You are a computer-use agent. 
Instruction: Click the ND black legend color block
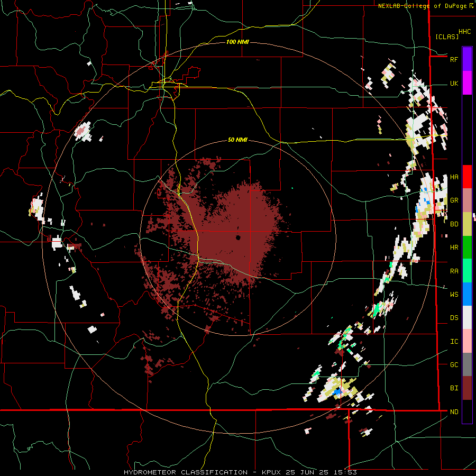tap(467, 411)
